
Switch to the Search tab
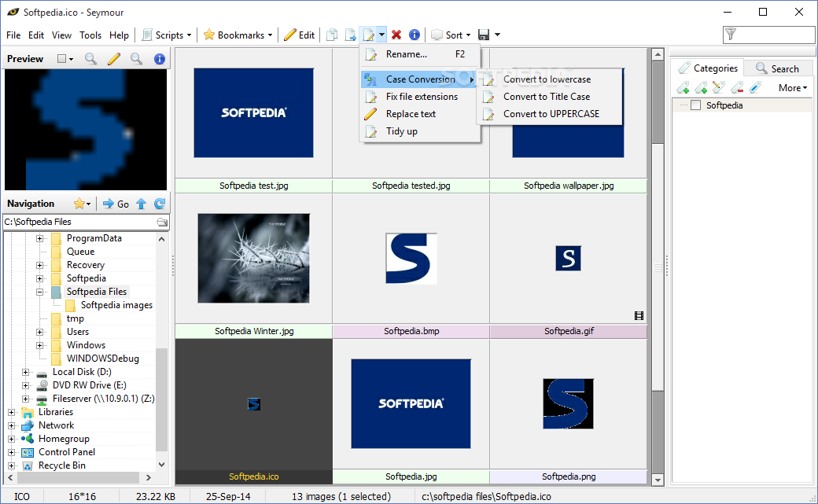(x=778, y=68)
